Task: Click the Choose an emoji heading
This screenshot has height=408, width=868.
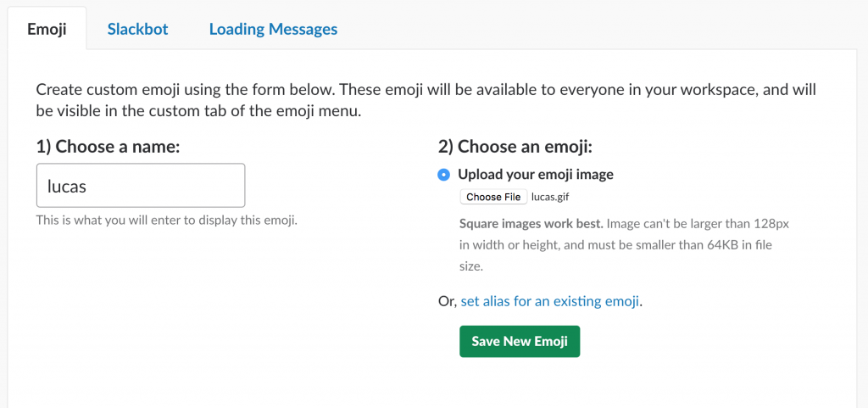Action: [x=515, y=147]
